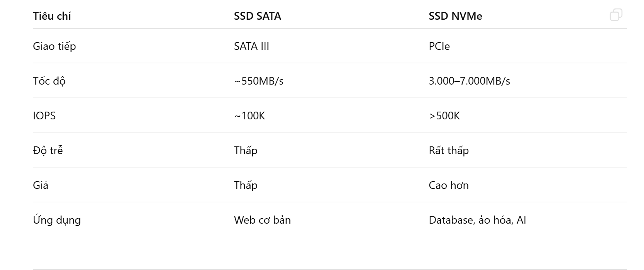Click the ">500K" IOPS cell
The image size is (644, 270).
[444, 116]
